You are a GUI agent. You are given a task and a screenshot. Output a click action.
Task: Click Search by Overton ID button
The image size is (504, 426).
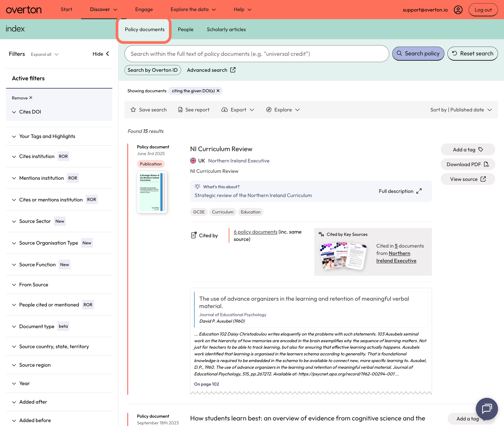click(x=152, y=70)
